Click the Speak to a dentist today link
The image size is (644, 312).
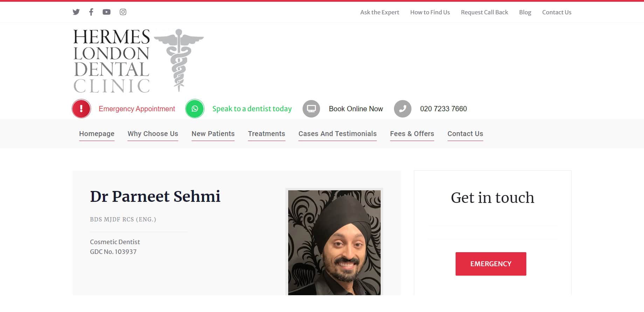[252, 109]
